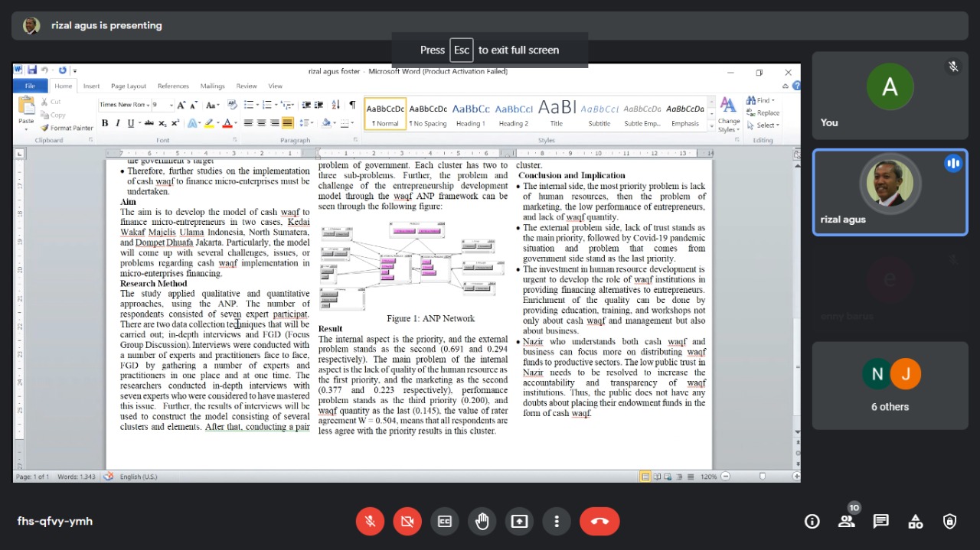Click the Present Now screen share button
Viewport: 980px width, 550px height.
pos(519,522)
